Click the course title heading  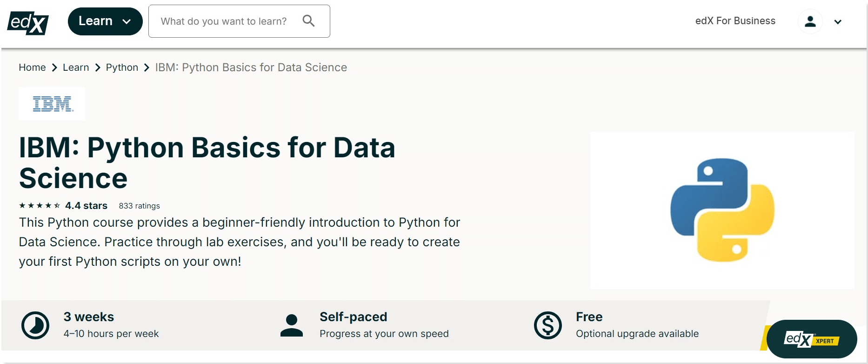tap(207, 163)
